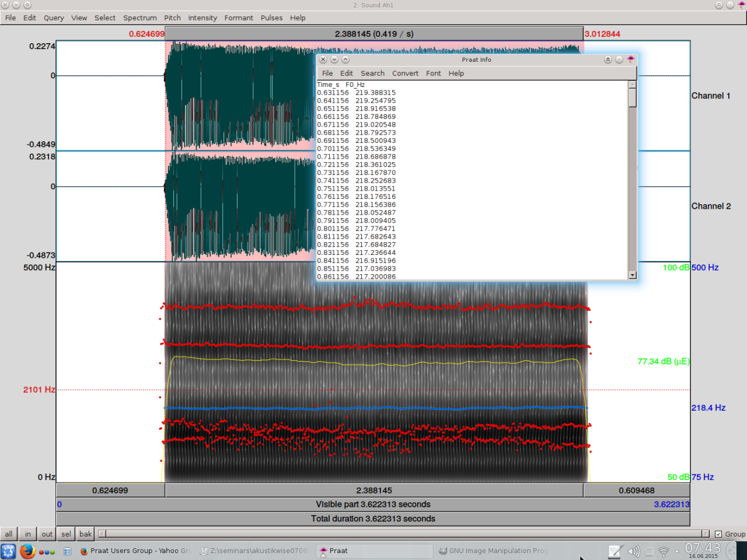Click the 'bak' zoom back button

coord(86,534)
